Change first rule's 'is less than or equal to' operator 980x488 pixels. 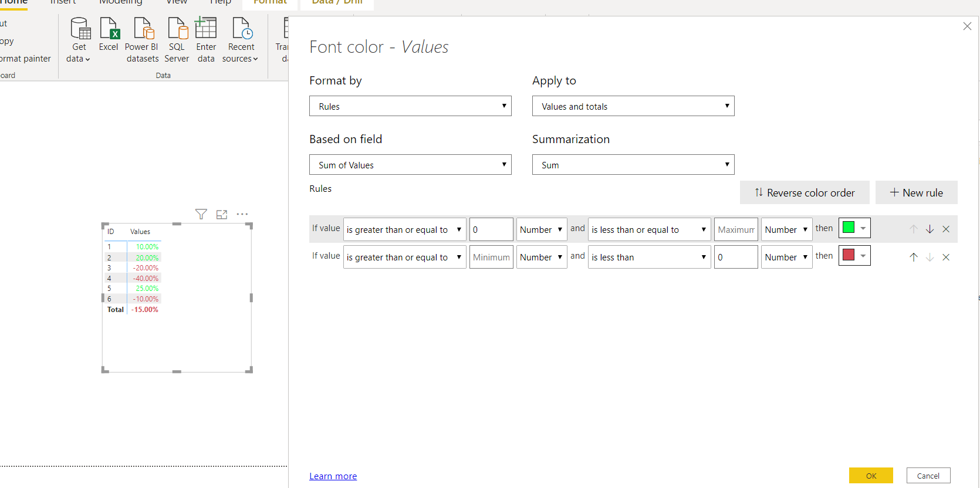(649, 229)
